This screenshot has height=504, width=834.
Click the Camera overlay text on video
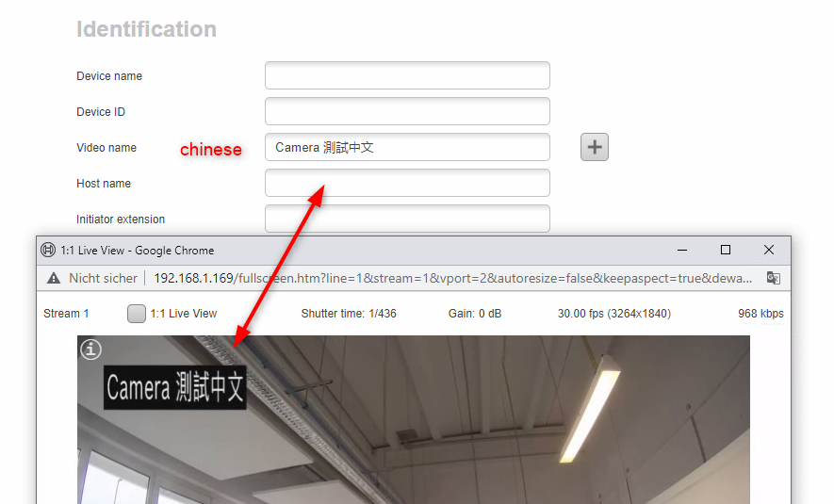(x=174, y=387)
